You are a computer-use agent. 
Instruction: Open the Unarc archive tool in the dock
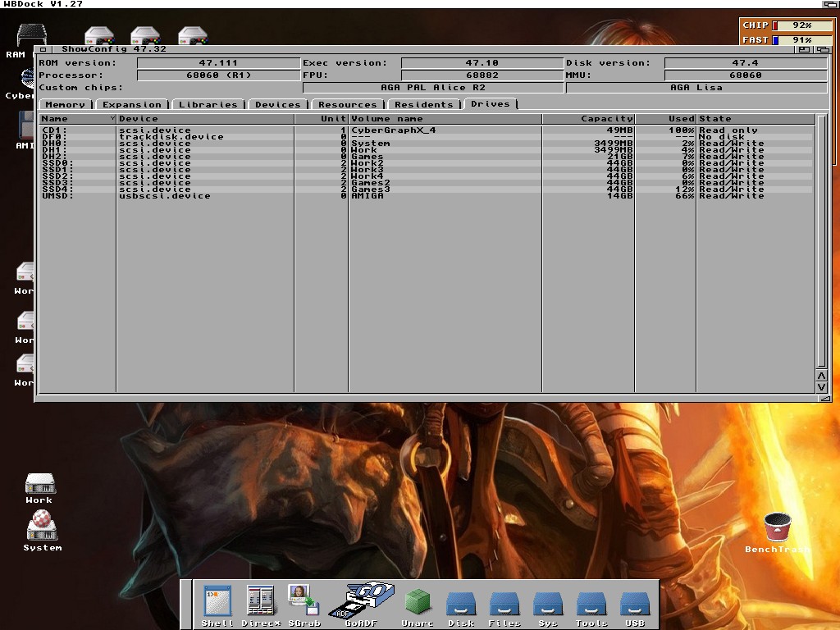(418, 607)
